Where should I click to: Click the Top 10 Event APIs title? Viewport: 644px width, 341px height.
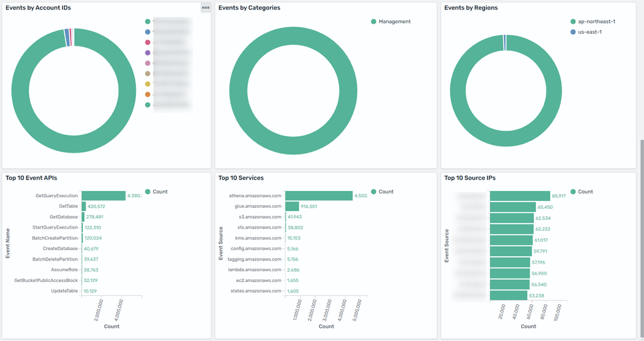click(x=31, y=178)
